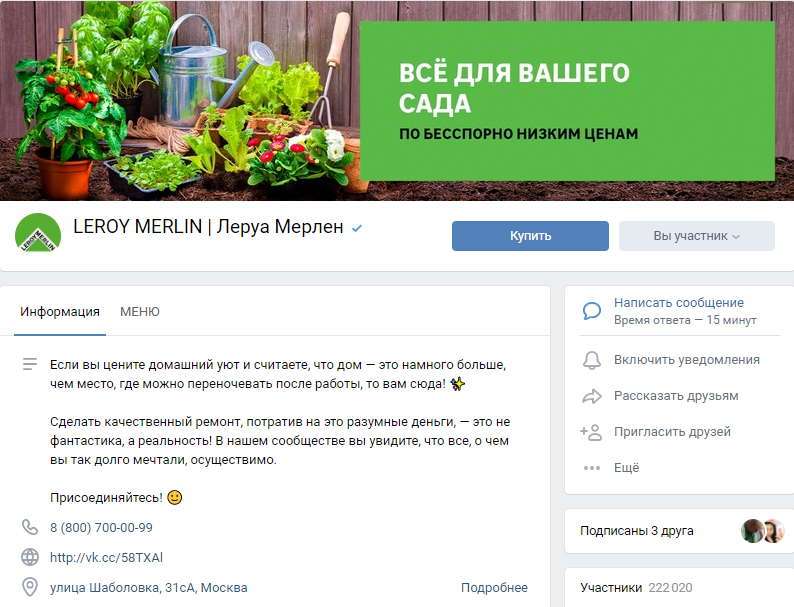
Task: Open the http://vk.cc/58TXAl link
Action: [x=106, y=557]
